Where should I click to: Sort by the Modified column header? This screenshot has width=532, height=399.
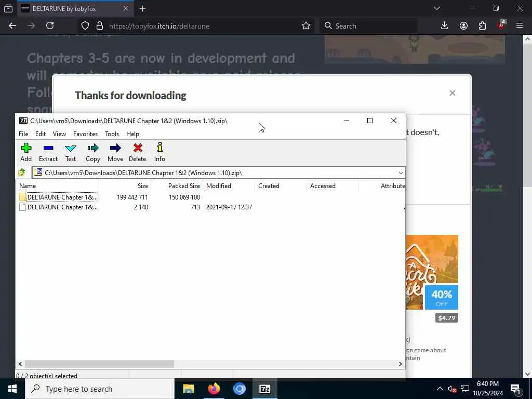[x=229, y=186]
